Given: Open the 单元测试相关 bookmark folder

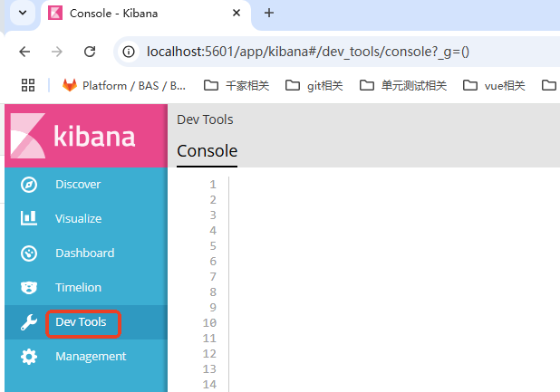Looking at the screenshot, I should coord(403,86).
